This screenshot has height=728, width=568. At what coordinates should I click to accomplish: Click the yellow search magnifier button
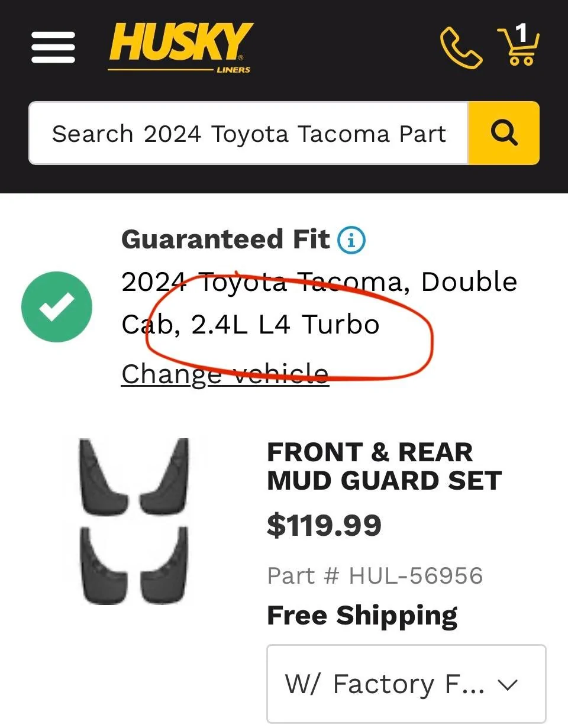[504, 134]
